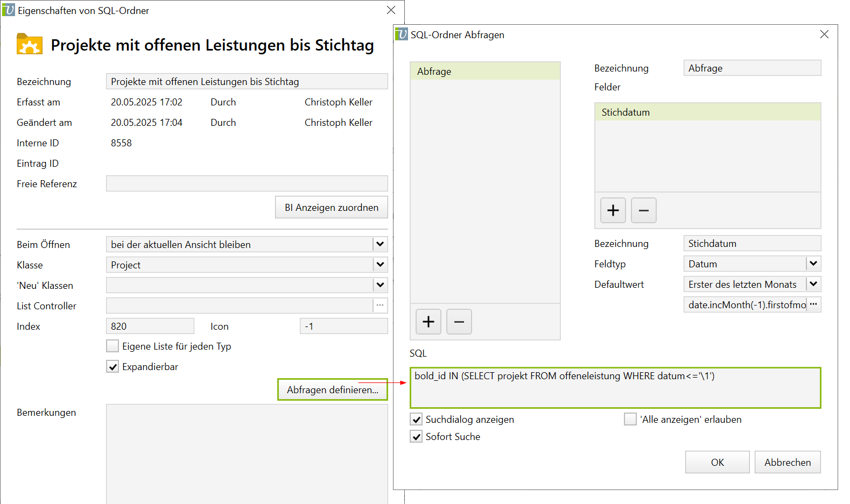Screen dimensions: 850x504
Task: Click into the SQL statement text field
Action: 615,388
